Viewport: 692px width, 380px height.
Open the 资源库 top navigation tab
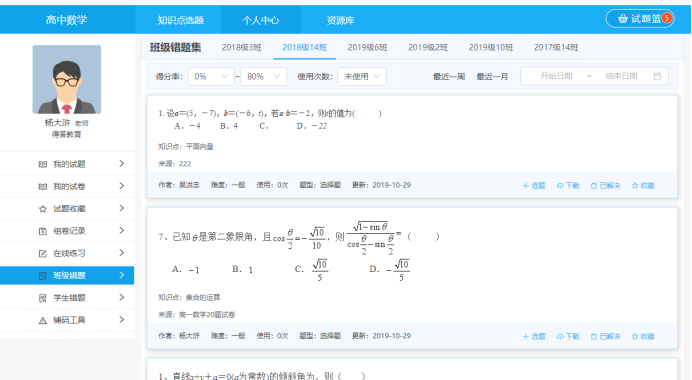tap(340, 20)
